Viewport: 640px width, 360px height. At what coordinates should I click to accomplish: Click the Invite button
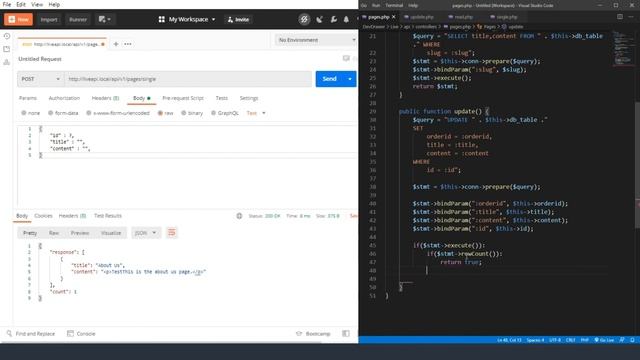pos(238,19)
